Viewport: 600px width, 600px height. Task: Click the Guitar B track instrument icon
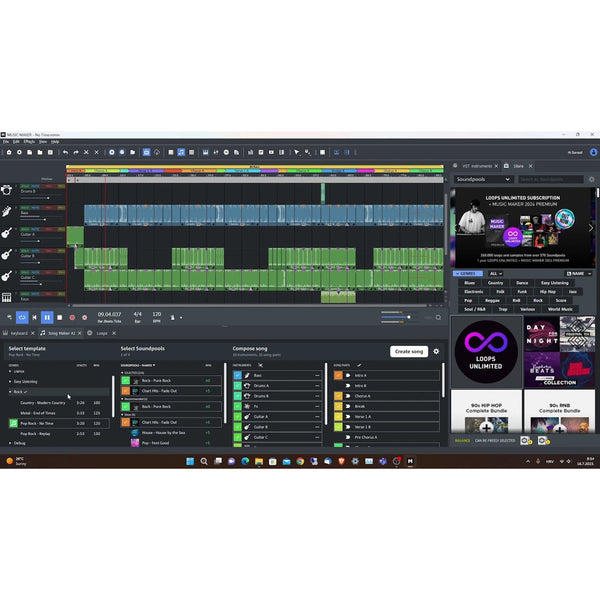click(7, 254)
